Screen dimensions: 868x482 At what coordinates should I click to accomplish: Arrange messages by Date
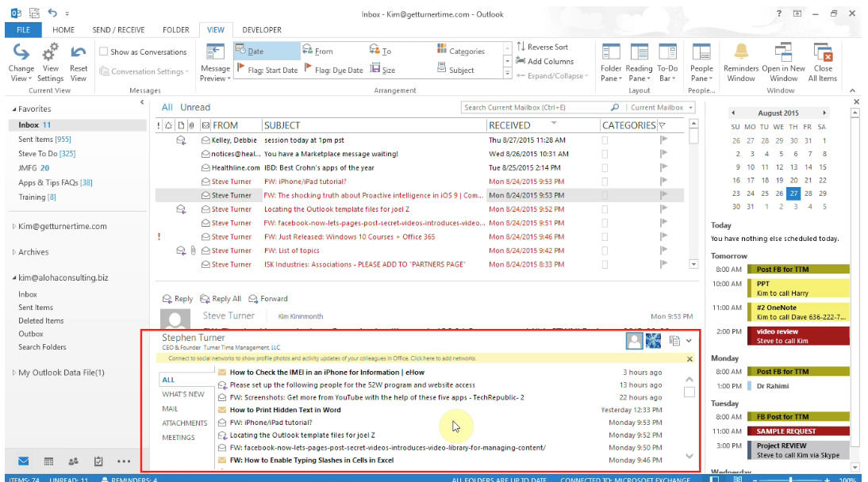coord(267,51)
